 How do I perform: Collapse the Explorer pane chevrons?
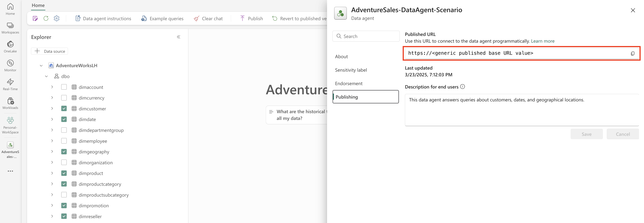pos(179,37)
